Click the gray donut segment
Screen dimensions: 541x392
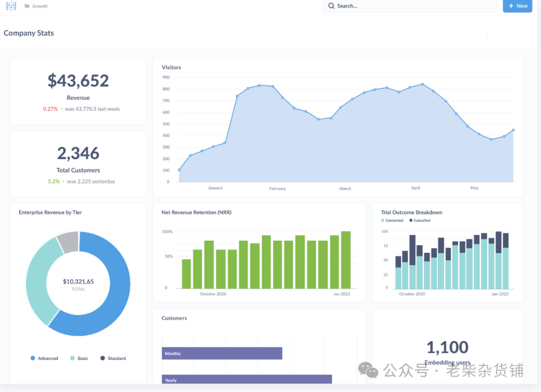pyautogui.click(x=69, y=241)
